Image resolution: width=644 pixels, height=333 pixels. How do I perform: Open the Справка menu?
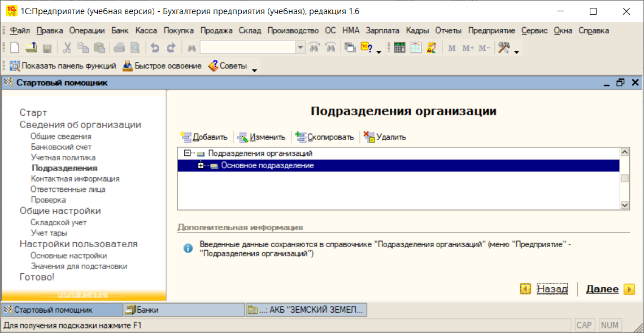[x=594, y=30]
